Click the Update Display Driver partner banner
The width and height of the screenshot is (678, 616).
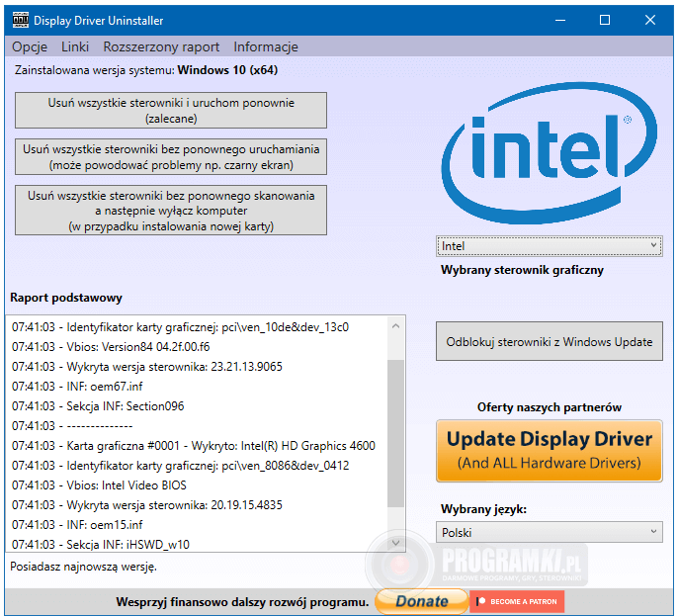(550, 451)
